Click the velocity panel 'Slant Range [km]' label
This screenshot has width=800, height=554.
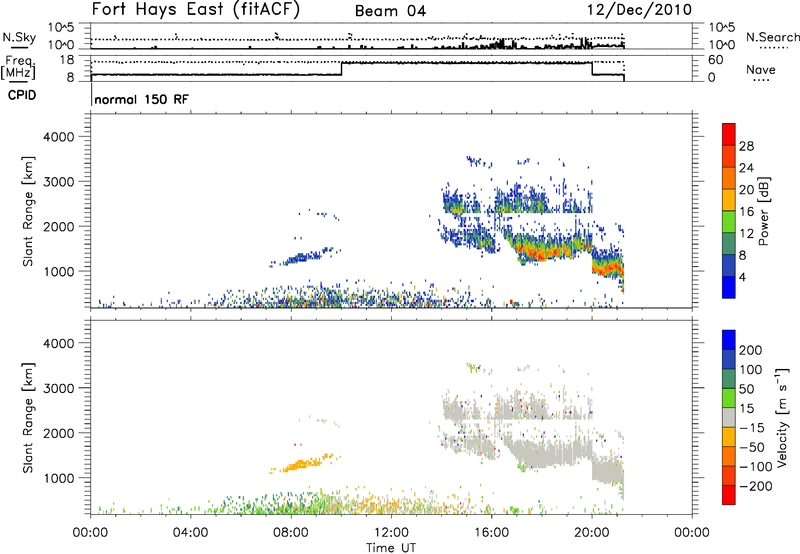(28, 418)
